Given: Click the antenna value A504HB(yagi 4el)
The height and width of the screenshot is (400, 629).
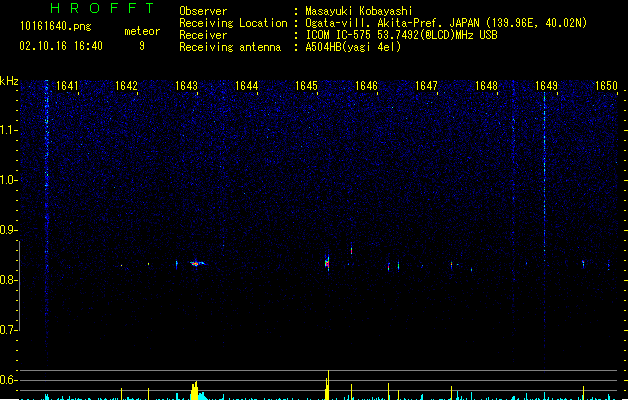Looking at the screenshot, I should [353, 47].
